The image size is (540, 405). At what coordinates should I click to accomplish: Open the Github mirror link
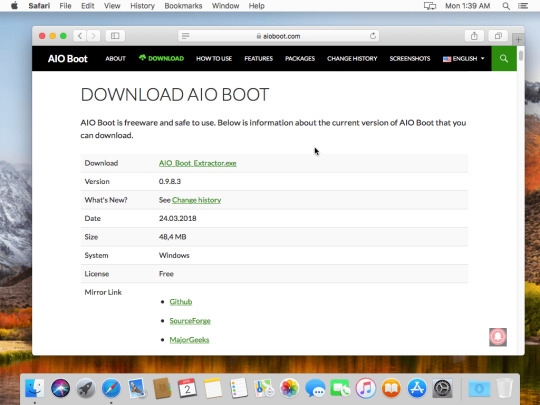180,302
